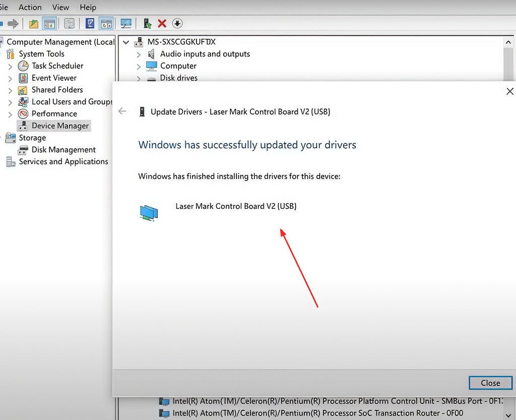Click 'Windows has successfully updated your drivers' heading
The image size is (516, 420).
(x=247, y=145)
